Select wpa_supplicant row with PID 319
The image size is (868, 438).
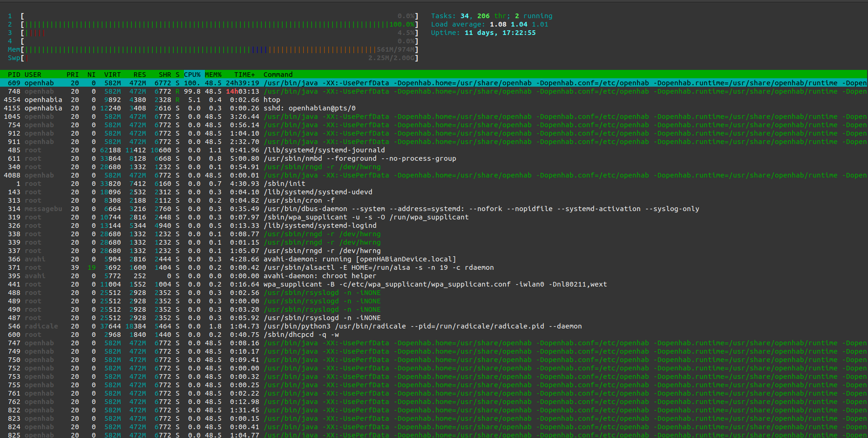[434, 217]
